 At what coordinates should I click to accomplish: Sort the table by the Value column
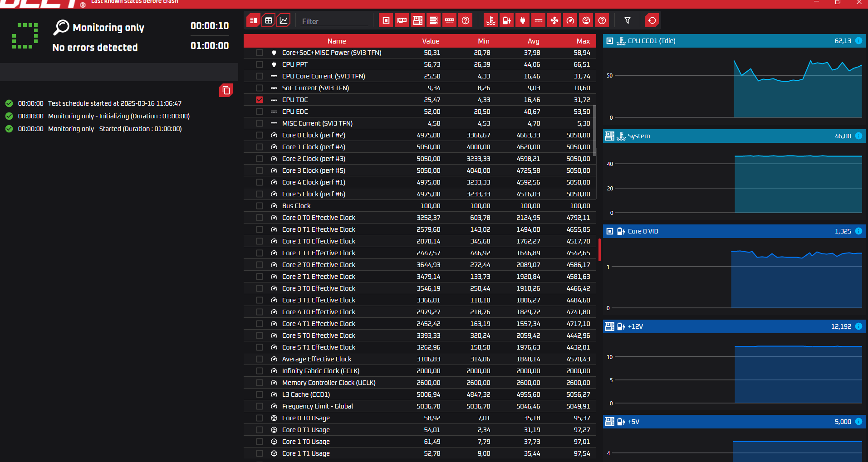point(431,41)
